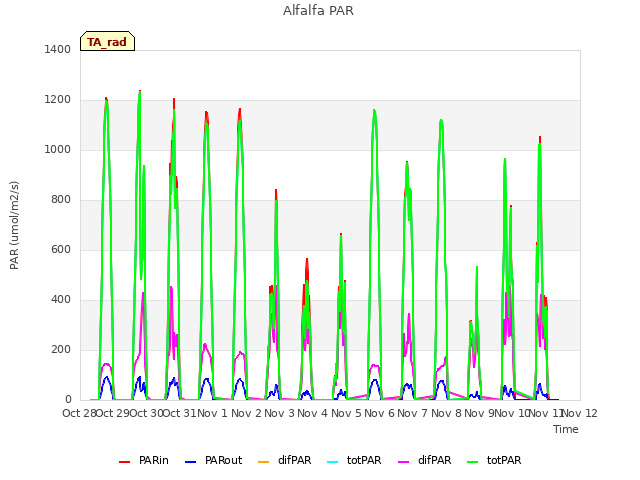
Task: Click the TA_rad annotation label
Action: 107,41
